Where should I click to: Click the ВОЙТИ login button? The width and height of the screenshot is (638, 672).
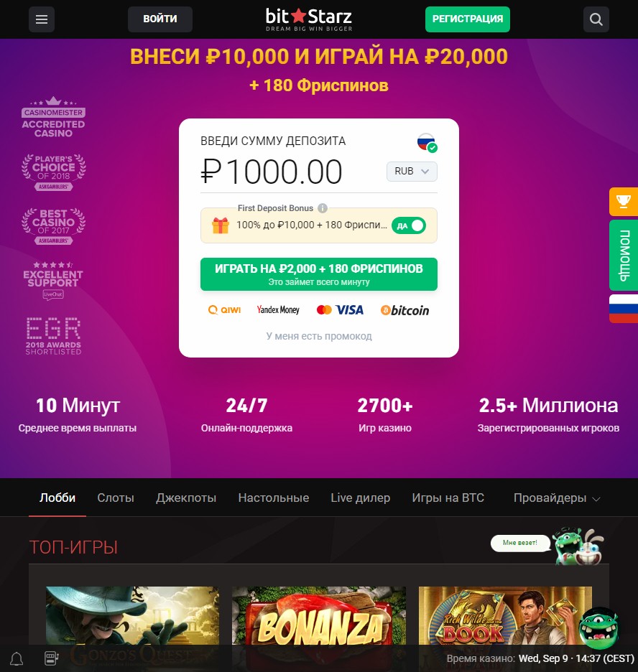pos(160,19)
